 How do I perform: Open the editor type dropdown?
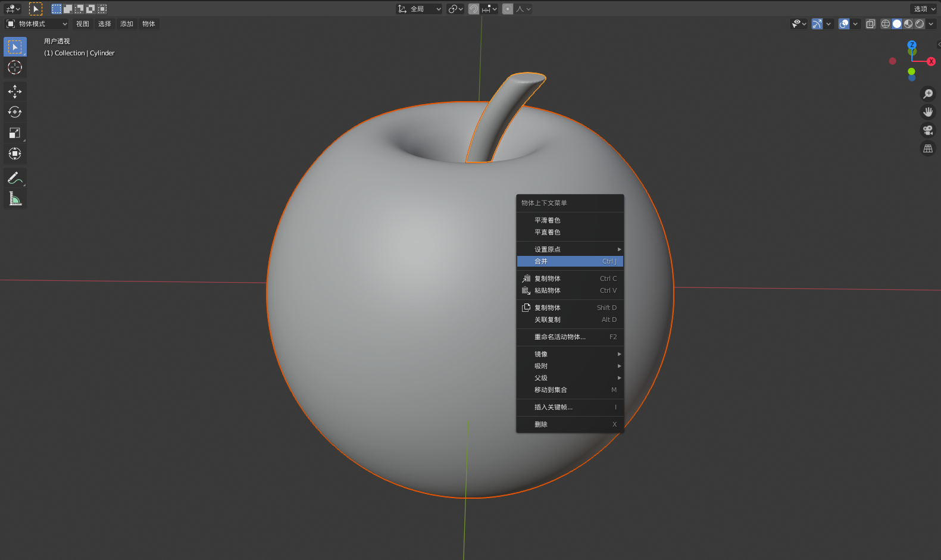[12, 9]
